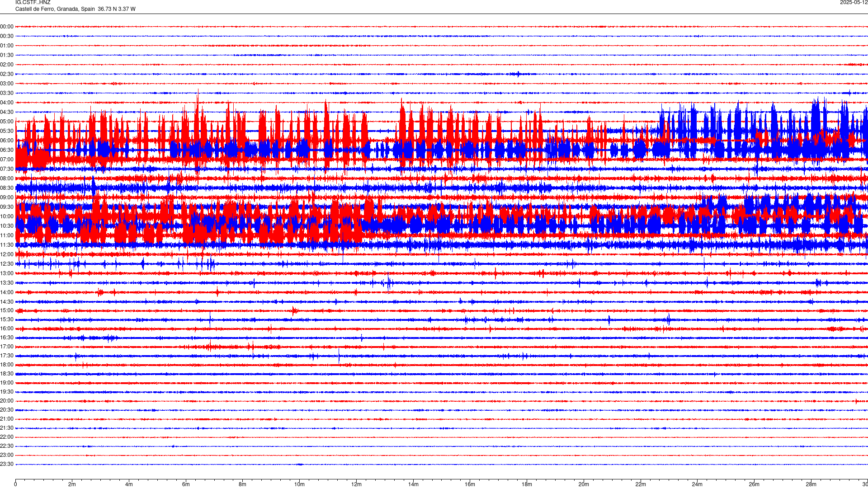Click the 8m tick on the time axis
868x488 pixels.
pos(243,484)
